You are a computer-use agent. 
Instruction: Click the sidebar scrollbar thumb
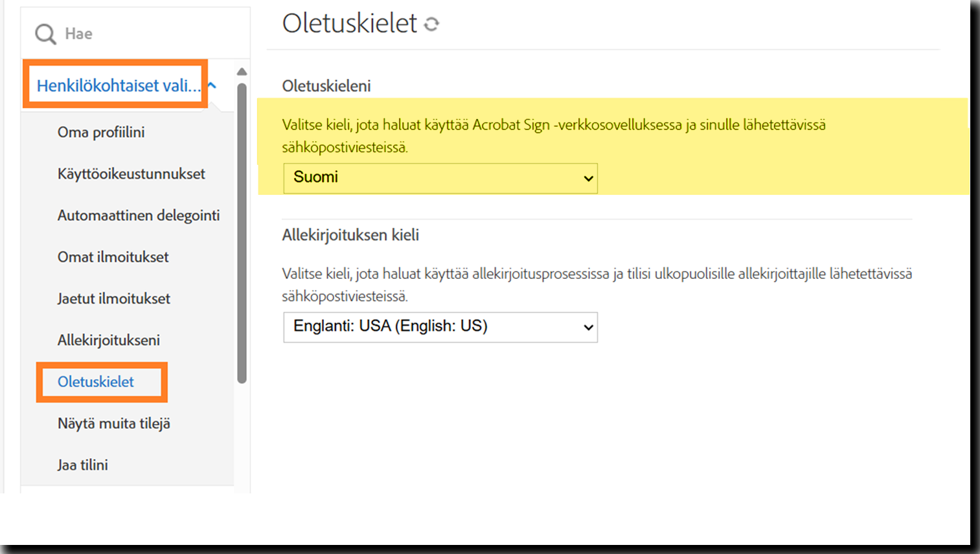coord(242,233)
